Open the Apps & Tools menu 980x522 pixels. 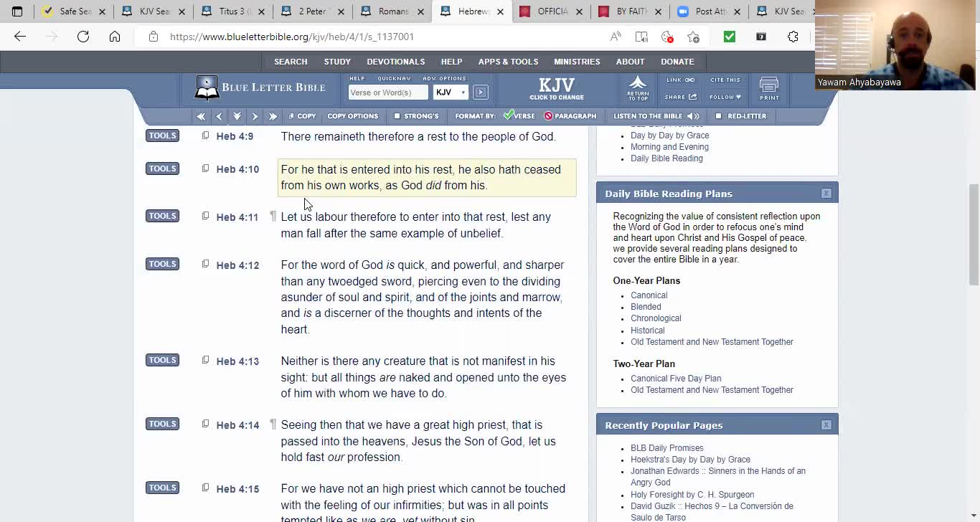pos(508,62)
